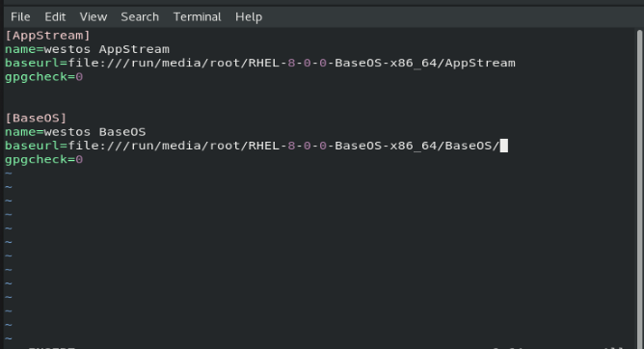Click the [AppStream] section header line
Screen dimensions: 644x349
(47, 36)
